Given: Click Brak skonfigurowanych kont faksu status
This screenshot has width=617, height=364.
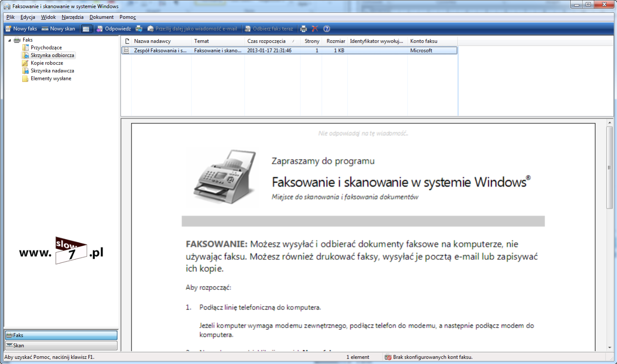Looking at the screenshot, I should tap(432, 357).
